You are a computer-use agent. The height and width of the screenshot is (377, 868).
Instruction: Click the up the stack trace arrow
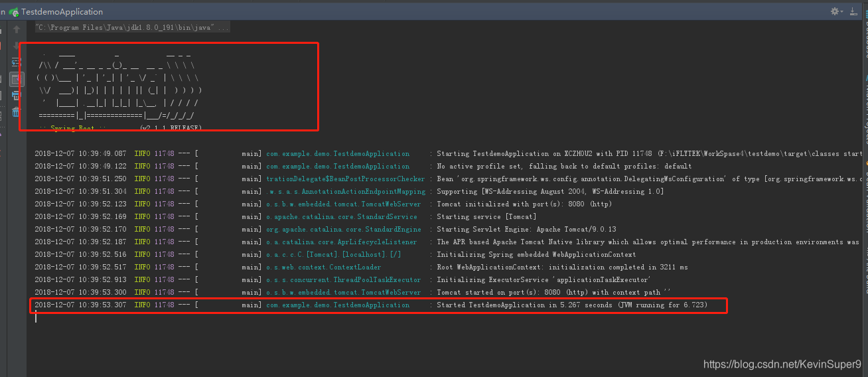point(16,30)
